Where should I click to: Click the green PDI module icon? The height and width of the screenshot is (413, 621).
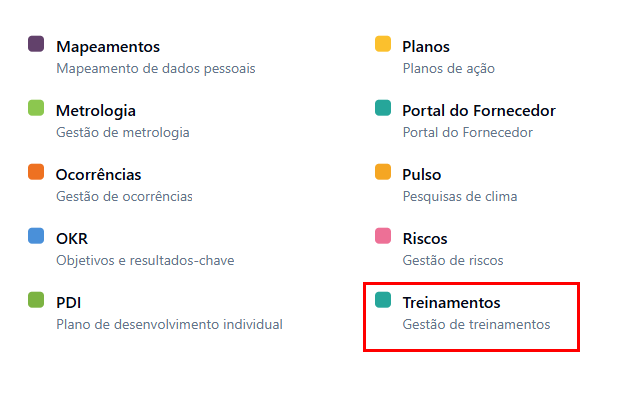click(36, 300)
